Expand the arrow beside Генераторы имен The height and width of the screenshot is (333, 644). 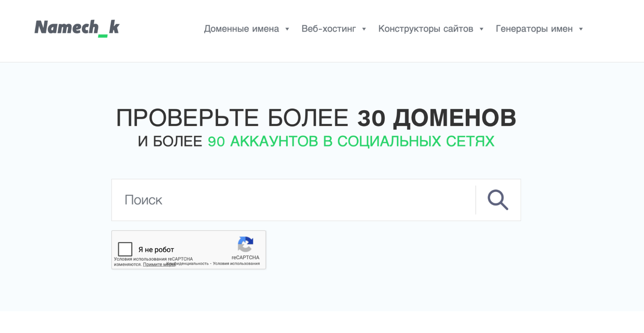[581, 29]
